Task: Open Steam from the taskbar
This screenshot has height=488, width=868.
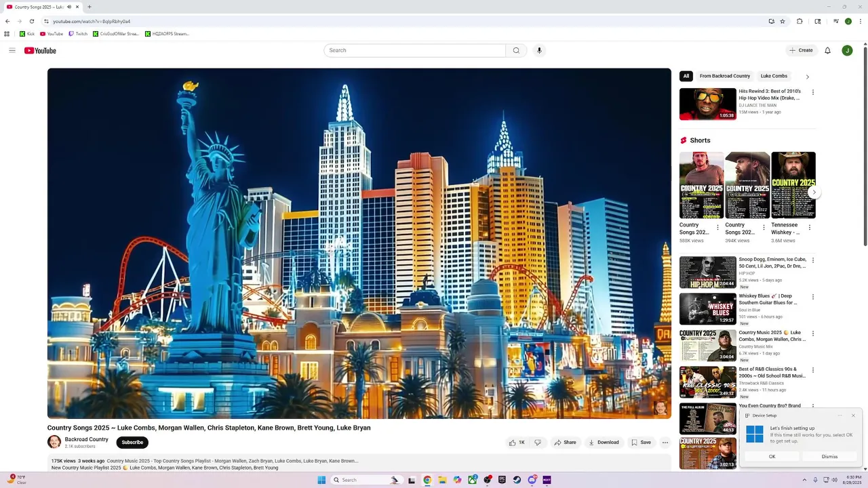Action: 517,480
